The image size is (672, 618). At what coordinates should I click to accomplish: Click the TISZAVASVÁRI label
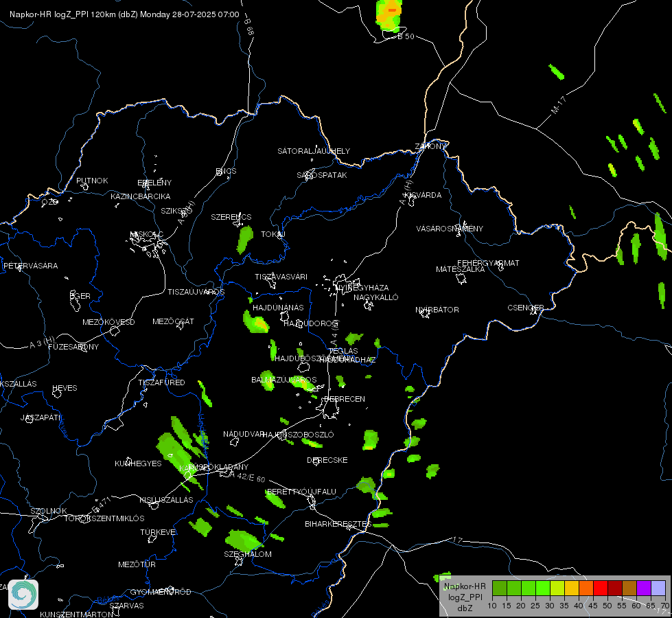click(x=281, y=277)
